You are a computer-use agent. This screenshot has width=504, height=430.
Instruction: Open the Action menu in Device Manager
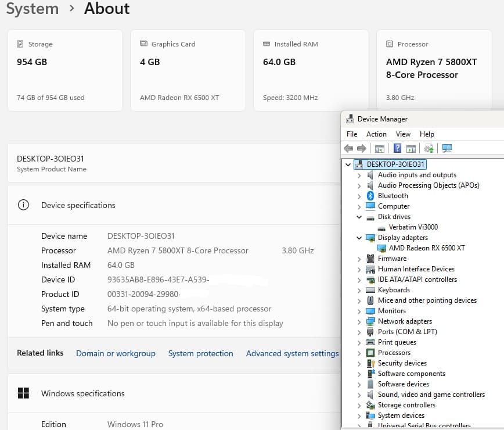[376, 134]
